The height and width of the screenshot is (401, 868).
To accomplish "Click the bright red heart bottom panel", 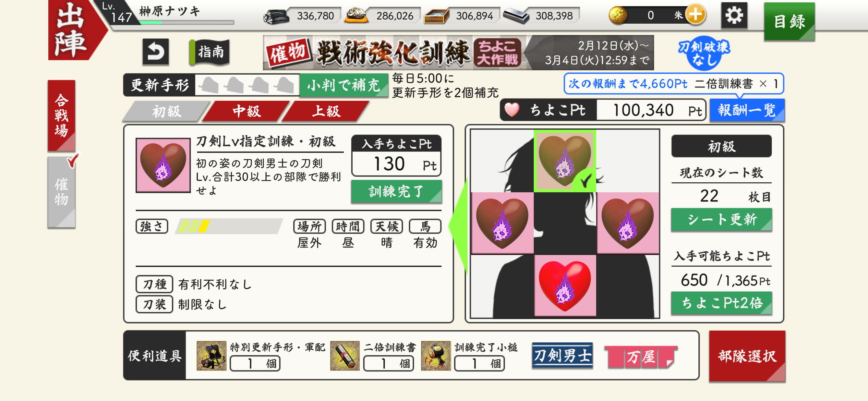I will (x=565, y=286).
